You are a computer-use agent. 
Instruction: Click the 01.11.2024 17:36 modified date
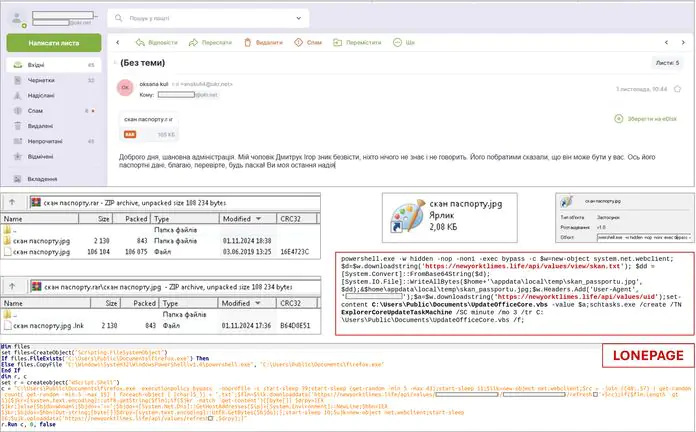tap(246, 325)
